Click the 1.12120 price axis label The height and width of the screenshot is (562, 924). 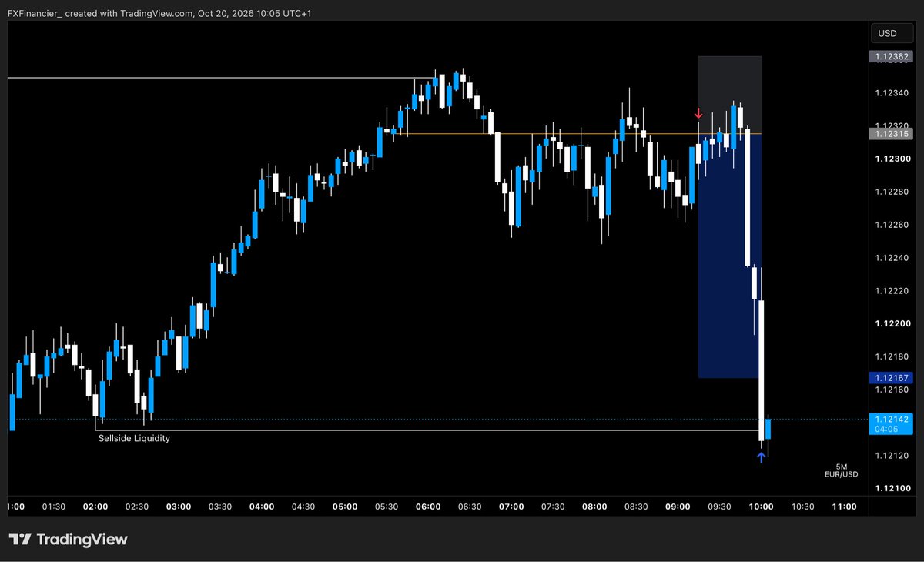click(892, 456)
